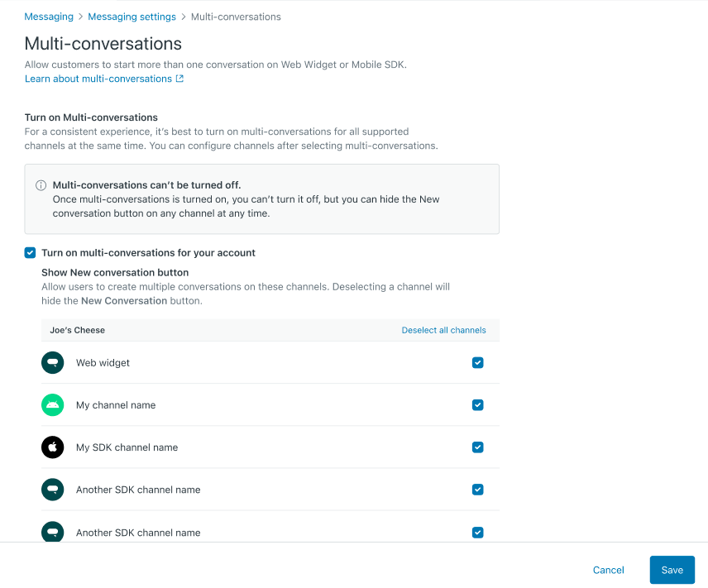Open Learn about multi-conversations link
708x588 pixels.
[98, 79]
